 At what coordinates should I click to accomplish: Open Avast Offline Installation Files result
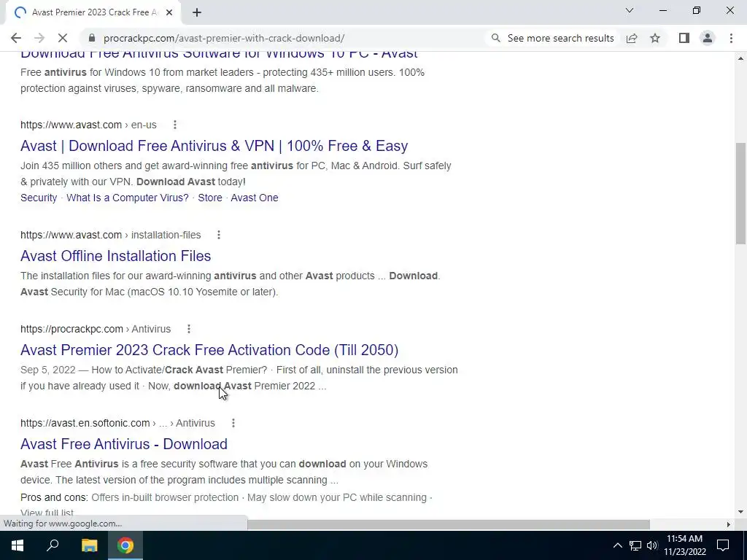pos(116,256)
